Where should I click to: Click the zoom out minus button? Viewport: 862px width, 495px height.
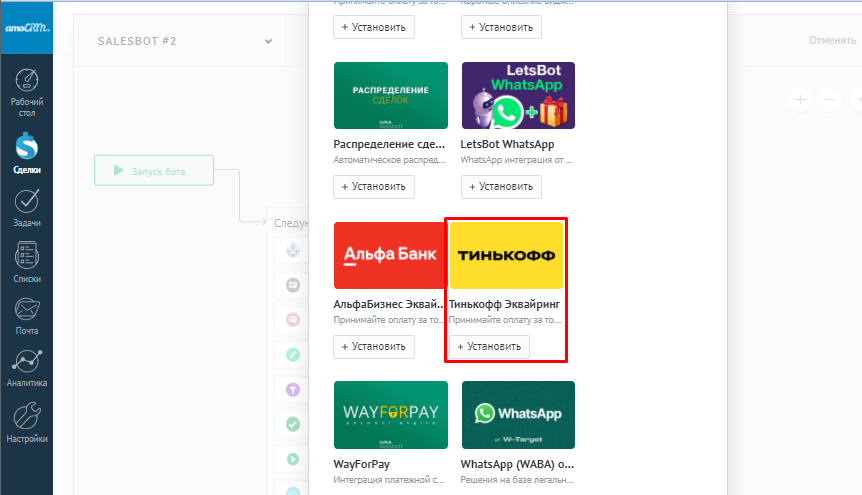829,100
